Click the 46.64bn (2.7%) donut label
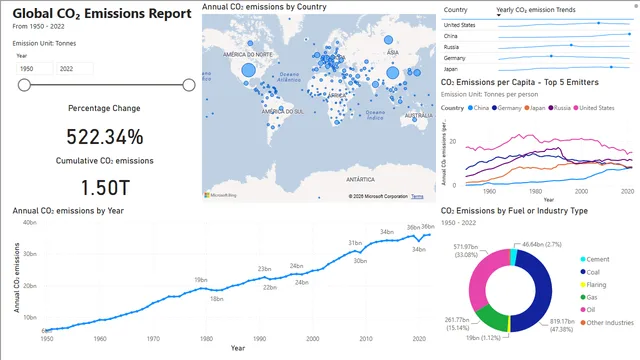 [x=542, y=244]
